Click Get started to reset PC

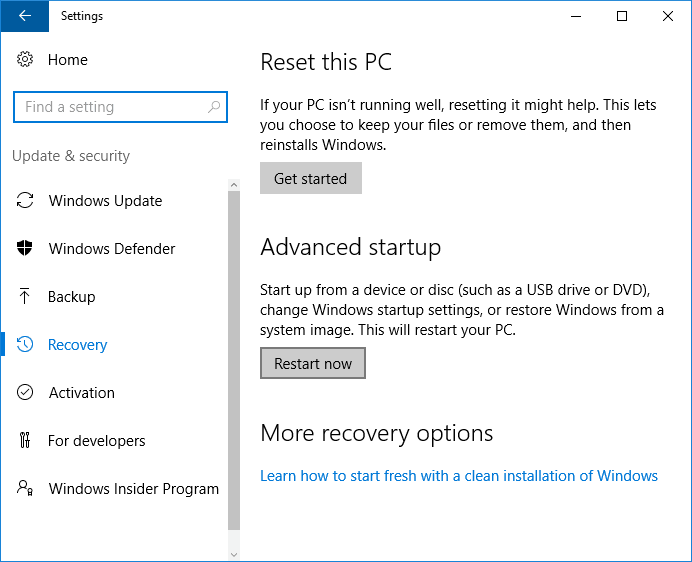(311, 178)
